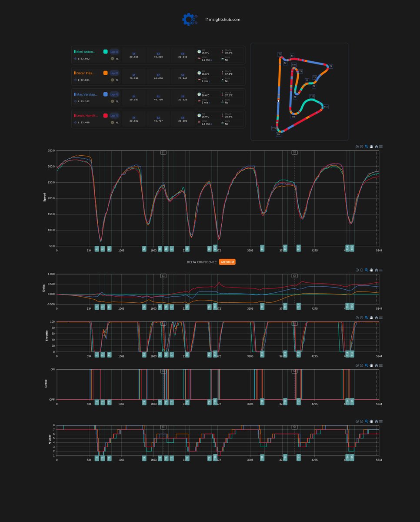Select the Throttle chart selection-zoom magnifier
The height and width of the screenshot is (522, 420).
[x=367, y=318]
